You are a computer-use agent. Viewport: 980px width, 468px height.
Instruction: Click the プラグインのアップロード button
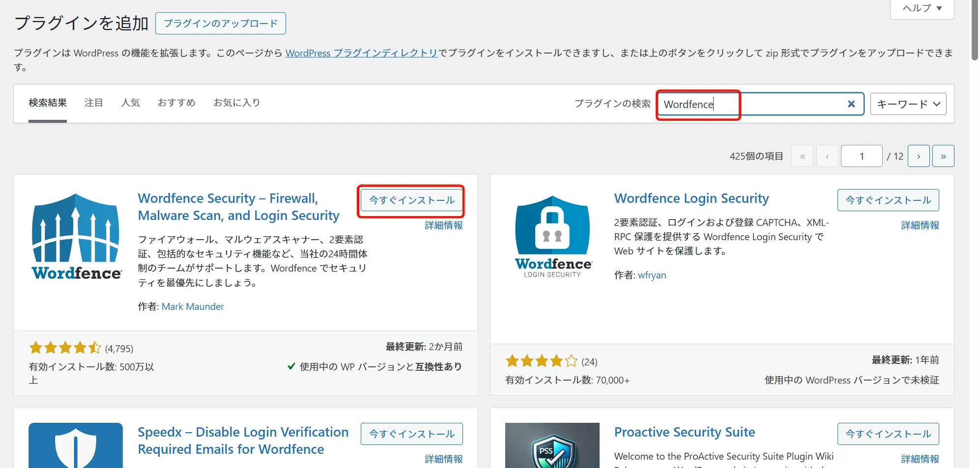pos(220,23)
